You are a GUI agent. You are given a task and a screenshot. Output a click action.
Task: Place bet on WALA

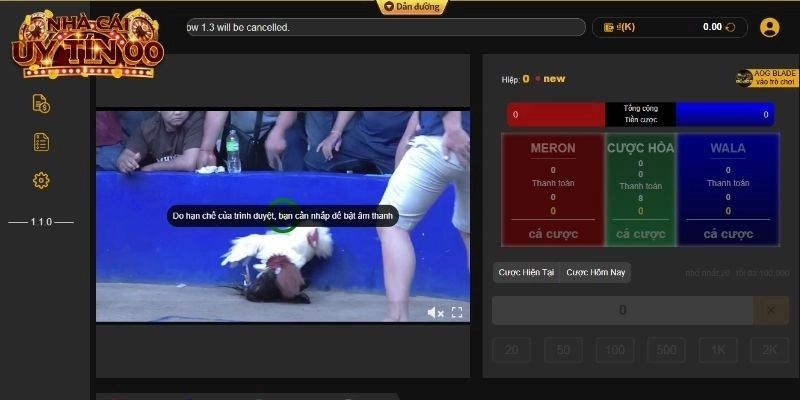click(x=728, y=190)
